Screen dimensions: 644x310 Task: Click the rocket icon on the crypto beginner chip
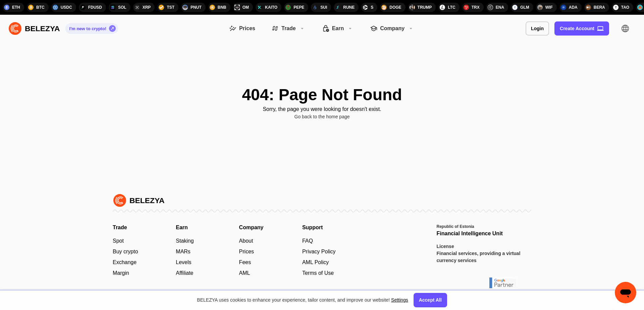[112, 28]
